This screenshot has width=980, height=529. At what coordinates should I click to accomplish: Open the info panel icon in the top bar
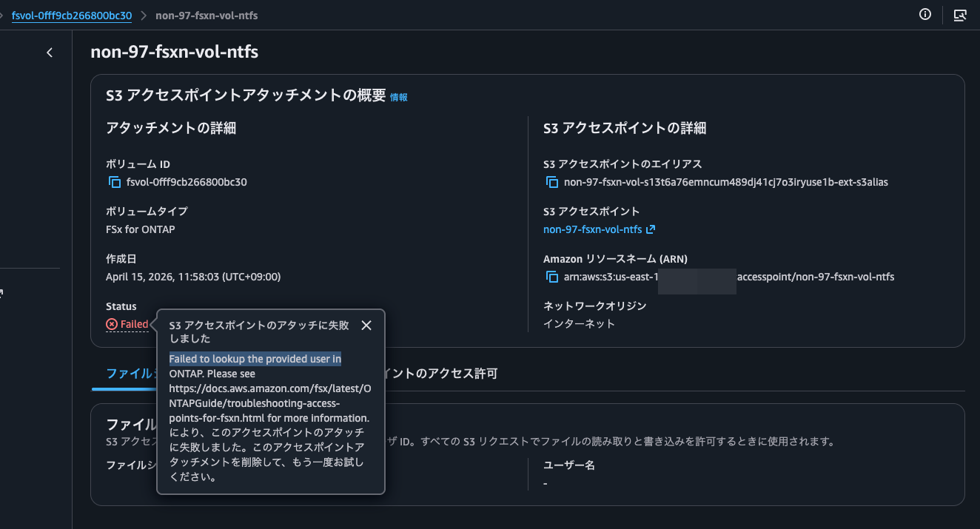[x=924, y=14]
